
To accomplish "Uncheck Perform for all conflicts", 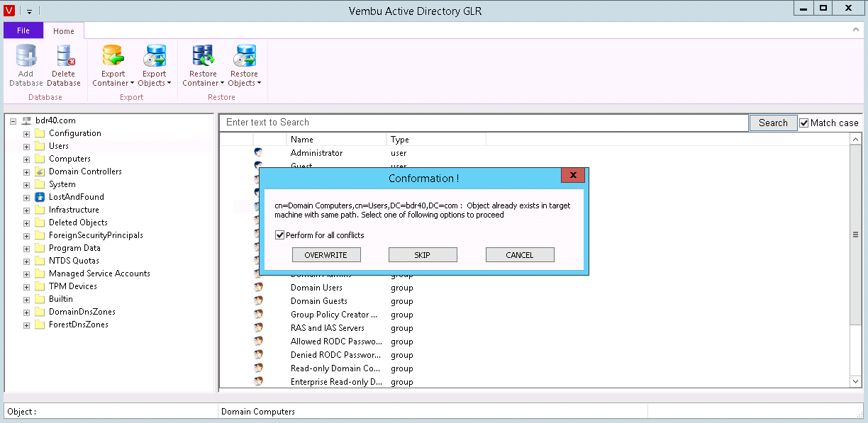I will (x=279, y=235).
